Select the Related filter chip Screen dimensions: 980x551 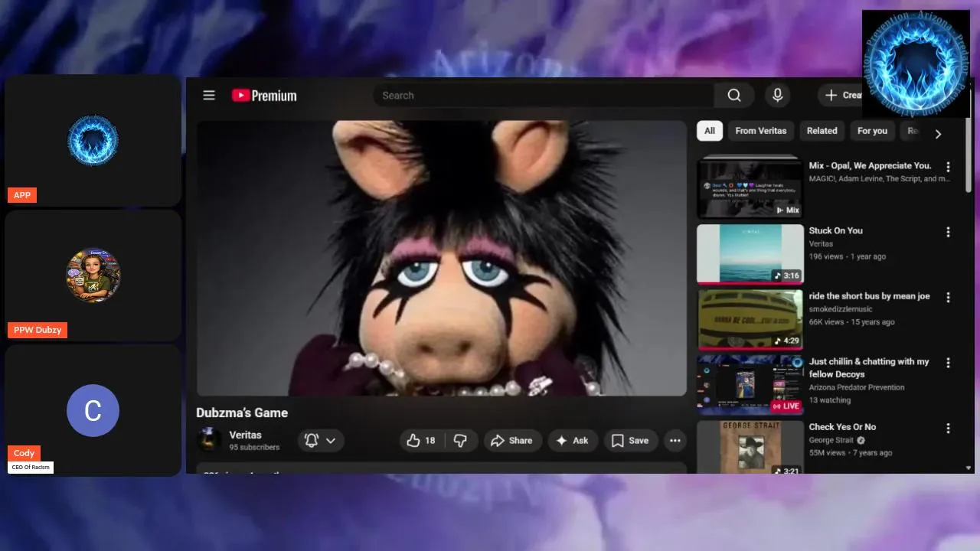click(822, 131)
